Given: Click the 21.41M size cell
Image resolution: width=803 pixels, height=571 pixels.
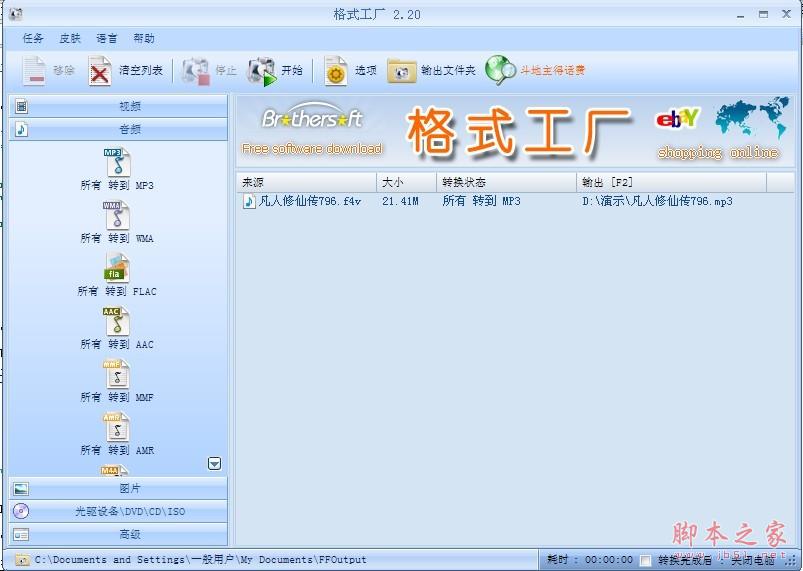Looking at the screenshot, I should (x=400, y=201).
